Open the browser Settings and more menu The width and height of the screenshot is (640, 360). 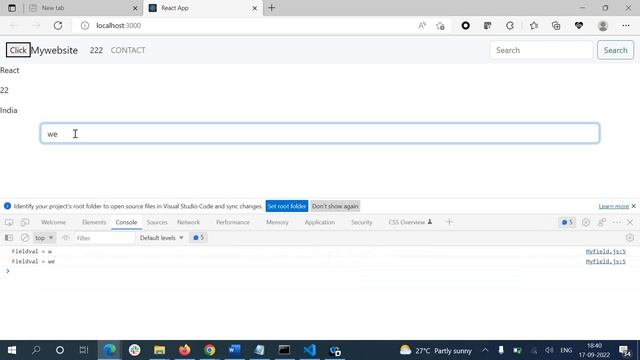626,25
